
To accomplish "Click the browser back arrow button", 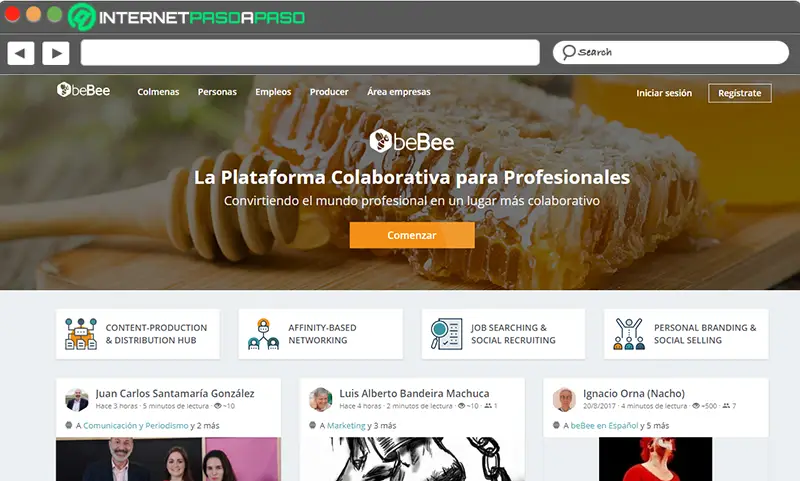I will tap(21, 53).
